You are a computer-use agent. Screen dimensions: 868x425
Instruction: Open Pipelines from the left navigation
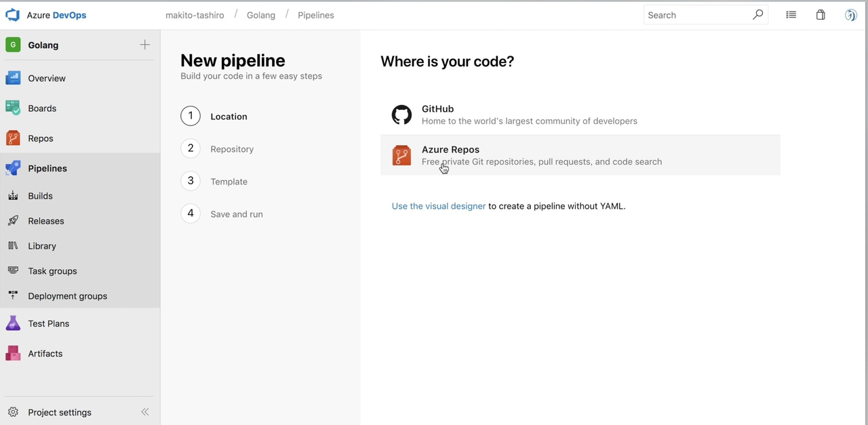tap(47, 168)
